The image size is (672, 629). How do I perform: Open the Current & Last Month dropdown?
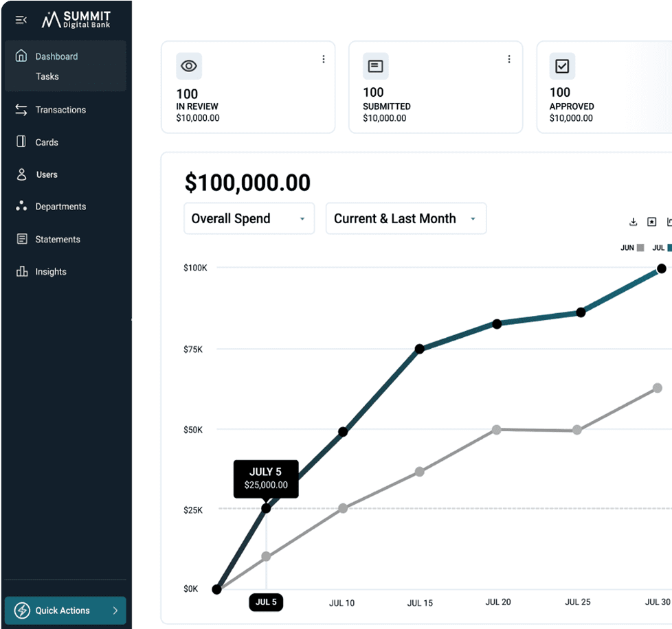[406, 218]
